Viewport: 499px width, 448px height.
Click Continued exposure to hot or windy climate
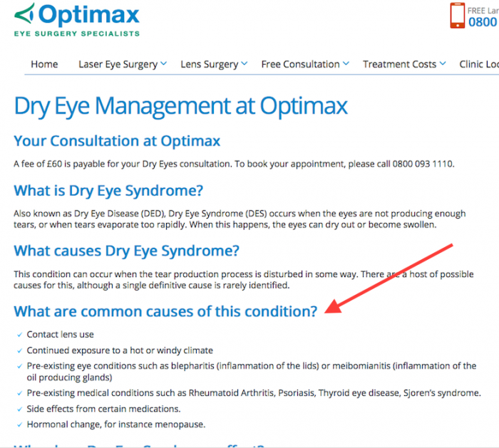(120, 350)
